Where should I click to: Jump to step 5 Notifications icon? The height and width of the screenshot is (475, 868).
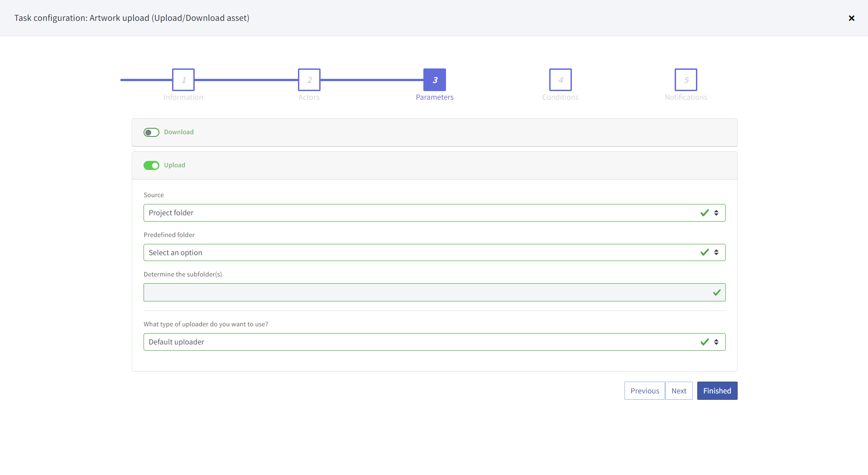[686, 80]
